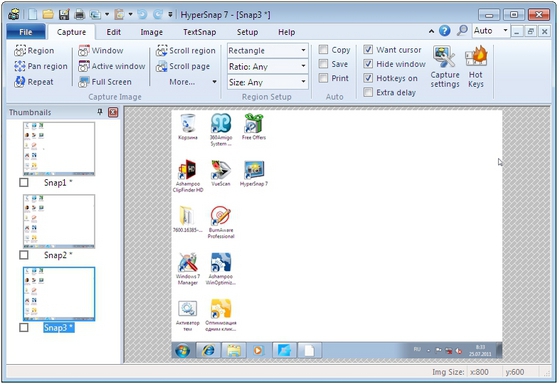Capture the Full Screen
This screenshot has height=384, width=560.
click(105, 82)
